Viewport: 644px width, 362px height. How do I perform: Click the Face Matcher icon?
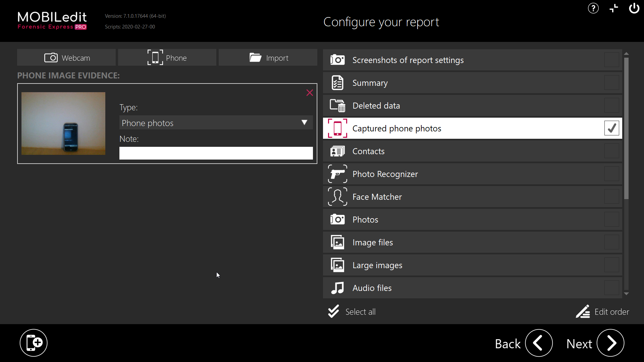pos(337,197)
